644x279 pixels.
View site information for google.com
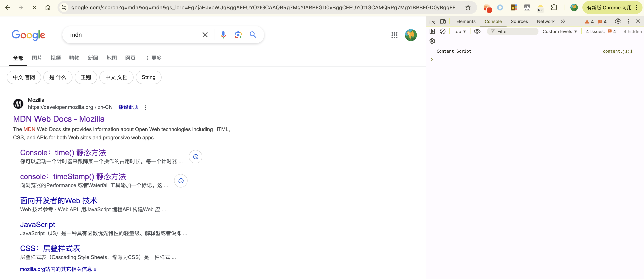64,7
